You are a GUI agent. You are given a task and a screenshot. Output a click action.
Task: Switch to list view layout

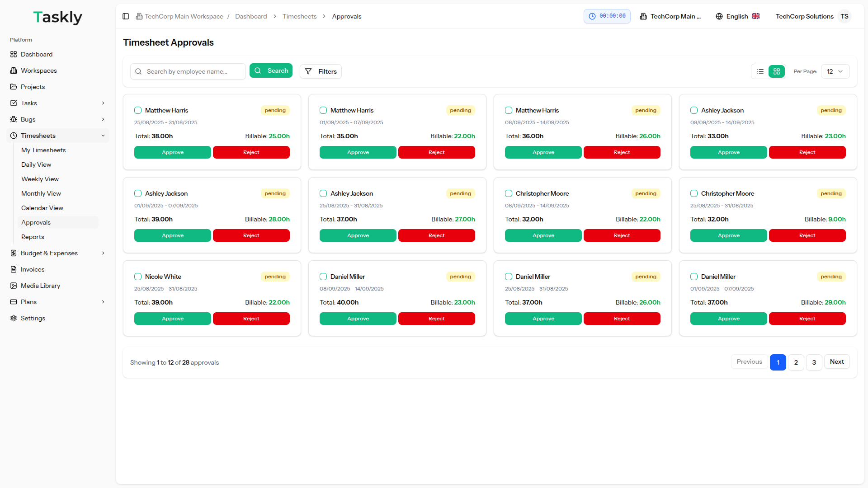tap(760, 71)
